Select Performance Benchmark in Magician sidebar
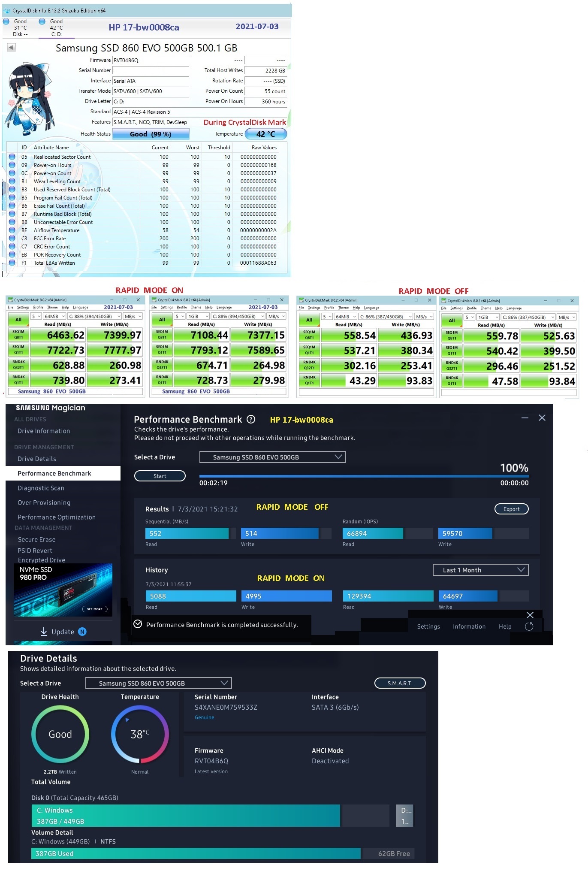 pyautogui.click(x=63, y=473)
